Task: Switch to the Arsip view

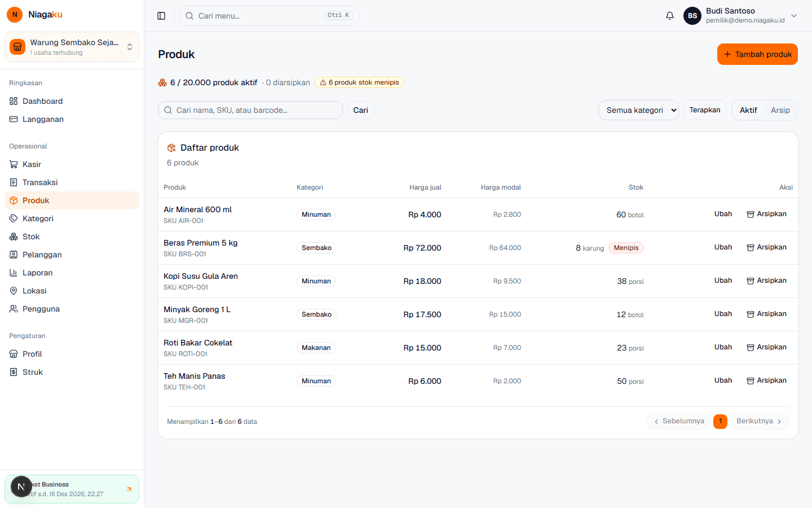Action: [780, 110]
